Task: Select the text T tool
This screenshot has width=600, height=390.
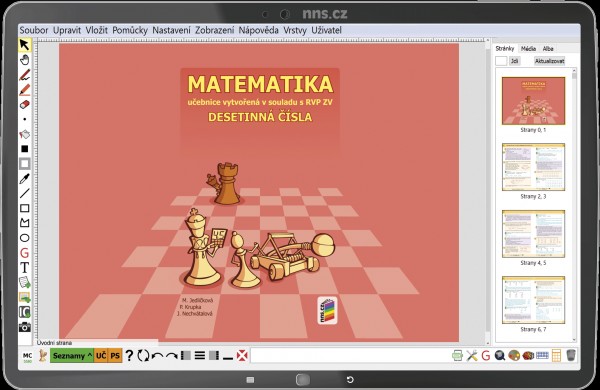Action: 24,268
